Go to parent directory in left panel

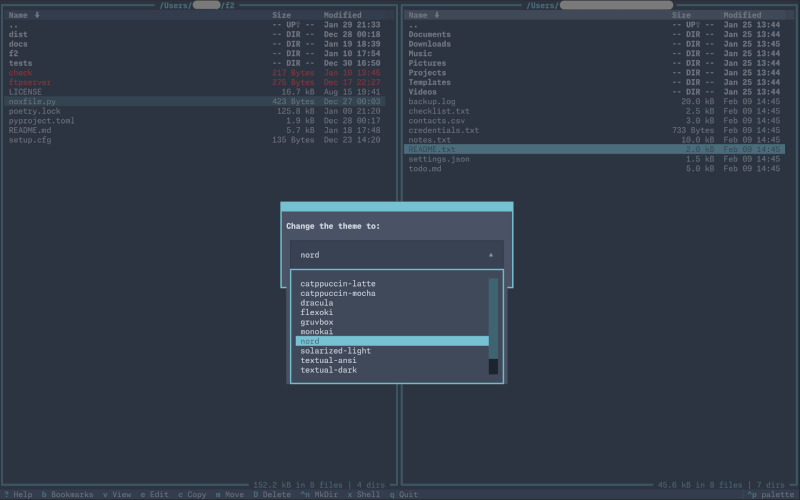click(194, 25)
